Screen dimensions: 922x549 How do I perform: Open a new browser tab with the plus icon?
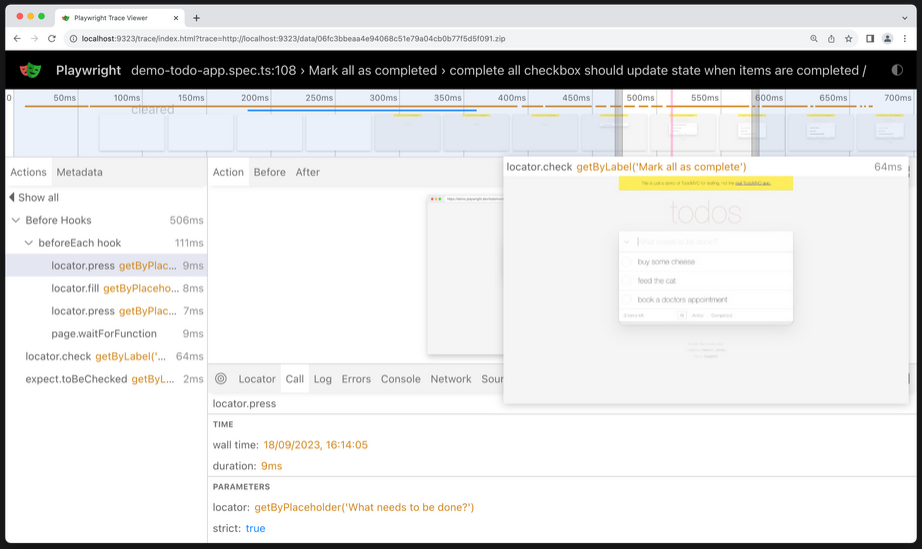(x=196, y=18)
